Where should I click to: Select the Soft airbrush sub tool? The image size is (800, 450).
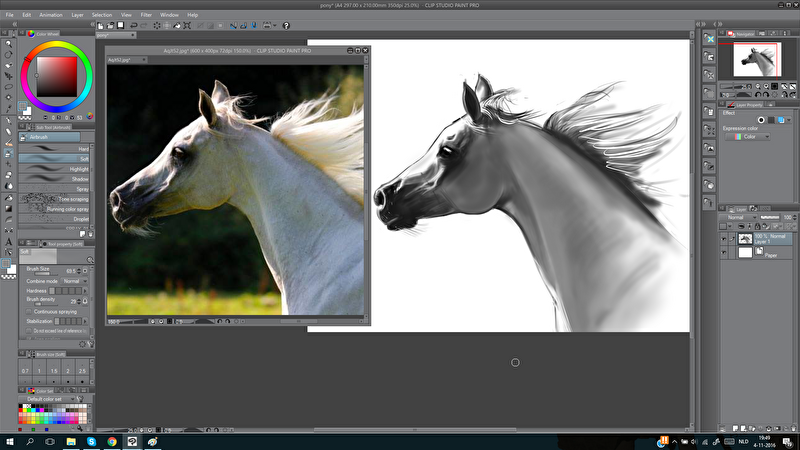(54, 159)
